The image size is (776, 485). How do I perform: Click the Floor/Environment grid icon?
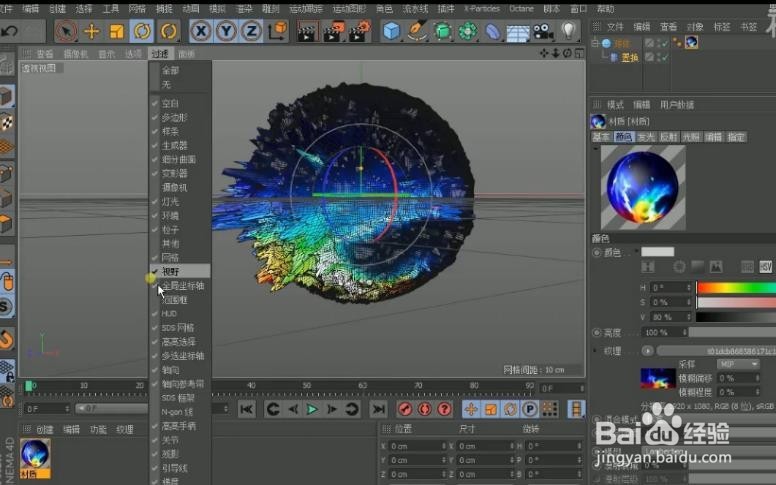[x=518, y=33]
